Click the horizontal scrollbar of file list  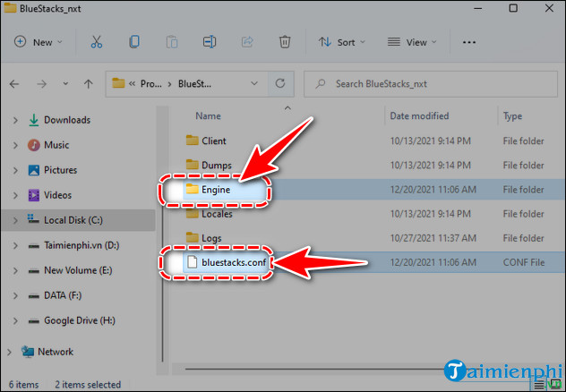pos(314,369)
